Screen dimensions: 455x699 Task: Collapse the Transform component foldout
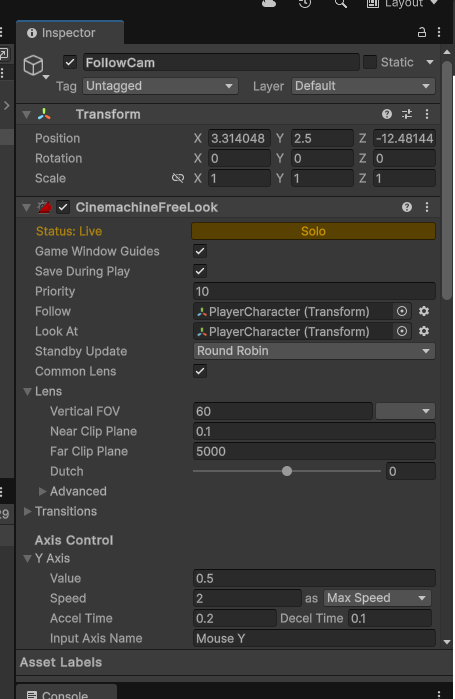[27, 115]
